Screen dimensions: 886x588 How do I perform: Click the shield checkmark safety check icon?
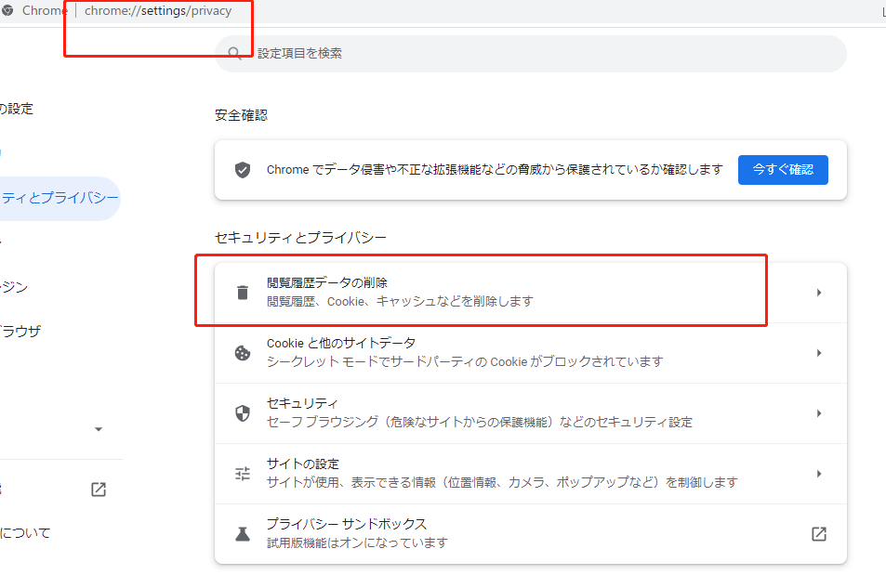(x=243, y=169)
